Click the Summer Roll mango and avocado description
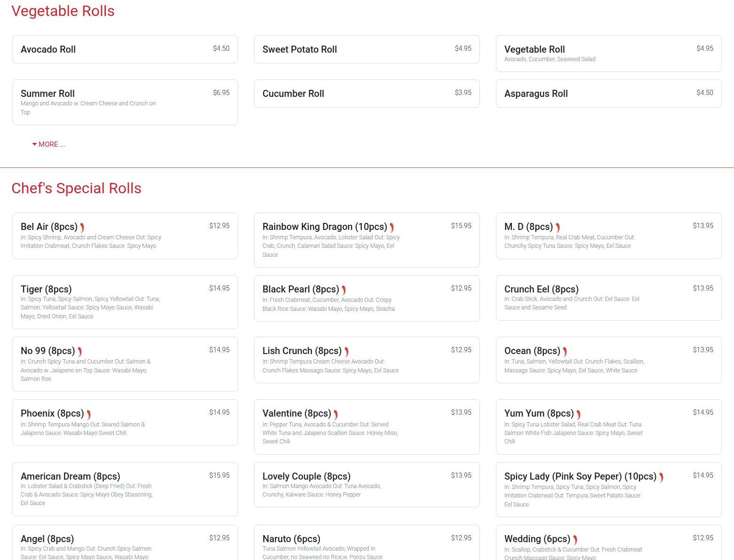 (88, 108)
